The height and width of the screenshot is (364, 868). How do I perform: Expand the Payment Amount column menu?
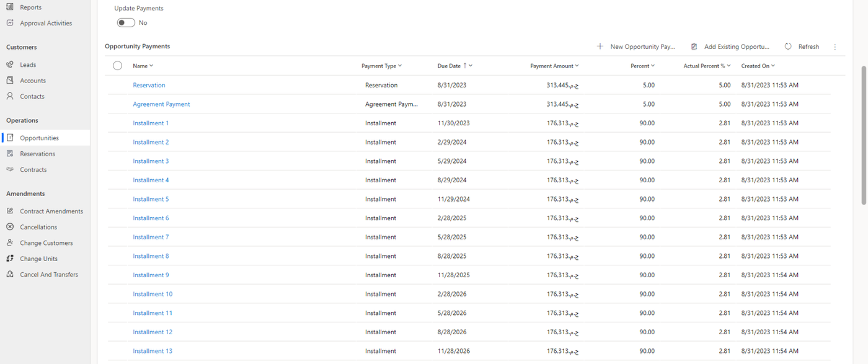pyautogui.click(x=577, y=66)
